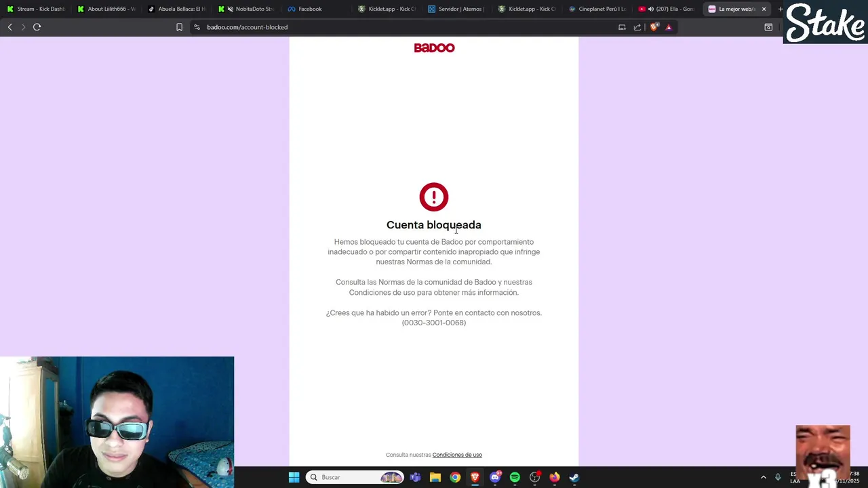Switch to the Servidor Aternos tab
The height and width of the screenshot is (488, 868).
click(456, 9)
